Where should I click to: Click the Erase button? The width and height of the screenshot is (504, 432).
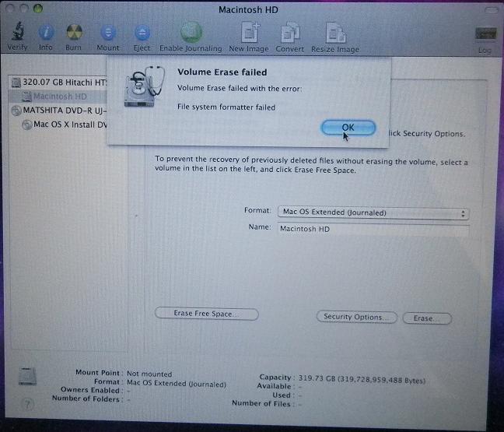click(427, 318)
